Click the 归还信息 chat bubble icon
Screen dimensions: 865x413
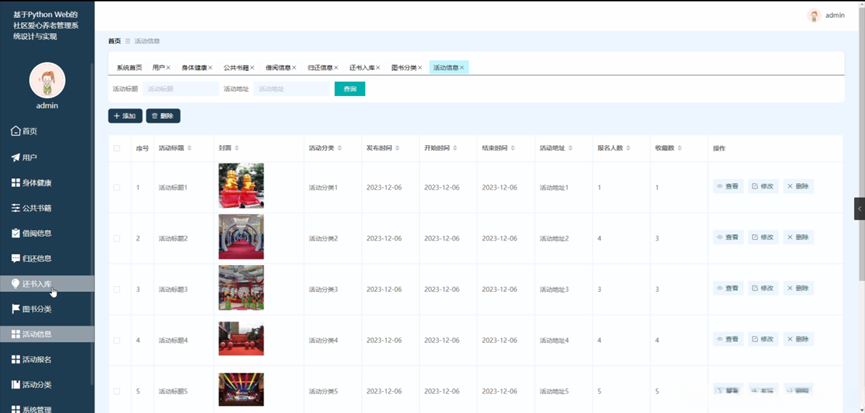point(15,258)
